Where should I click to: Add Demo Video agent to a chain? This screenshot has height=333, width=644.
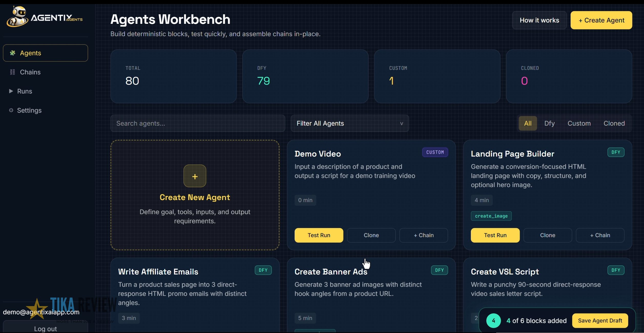(424, 235)
